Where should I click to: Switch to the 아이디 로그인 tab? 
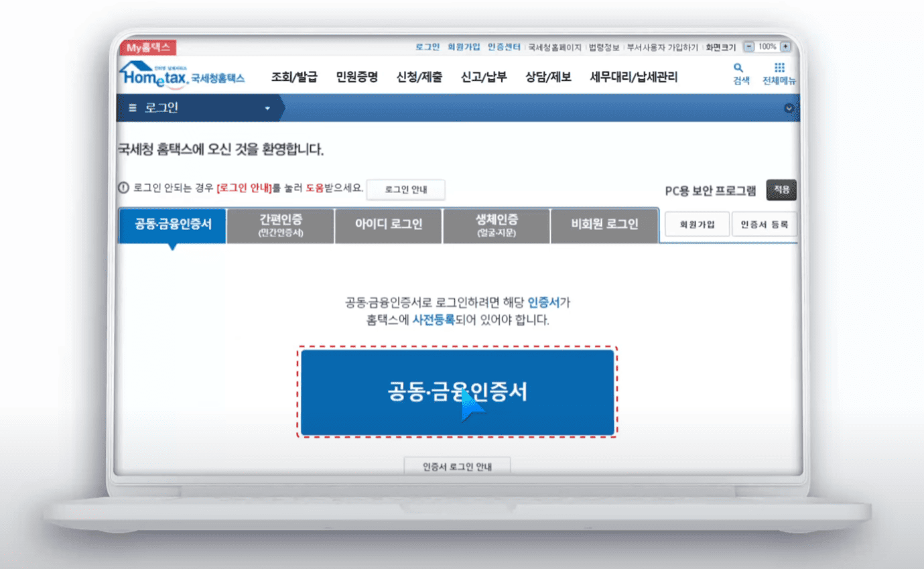[389, 225]
